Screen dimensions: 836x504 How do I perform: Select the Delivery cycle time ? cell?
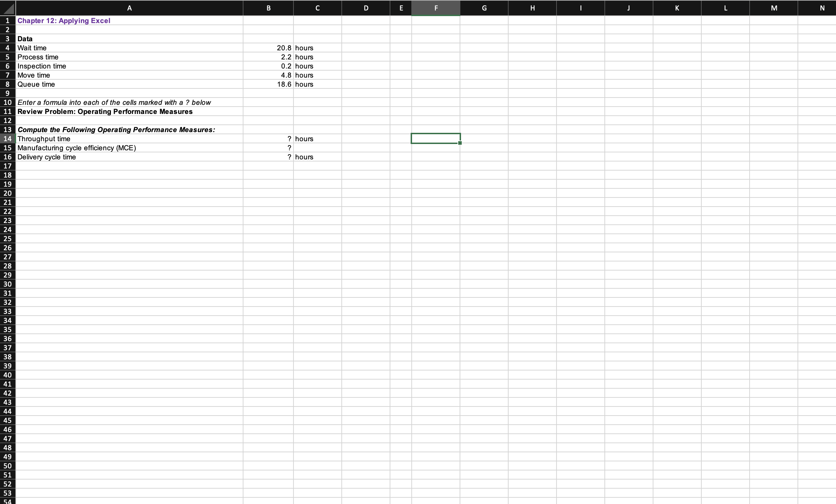[x=268, y=157]
